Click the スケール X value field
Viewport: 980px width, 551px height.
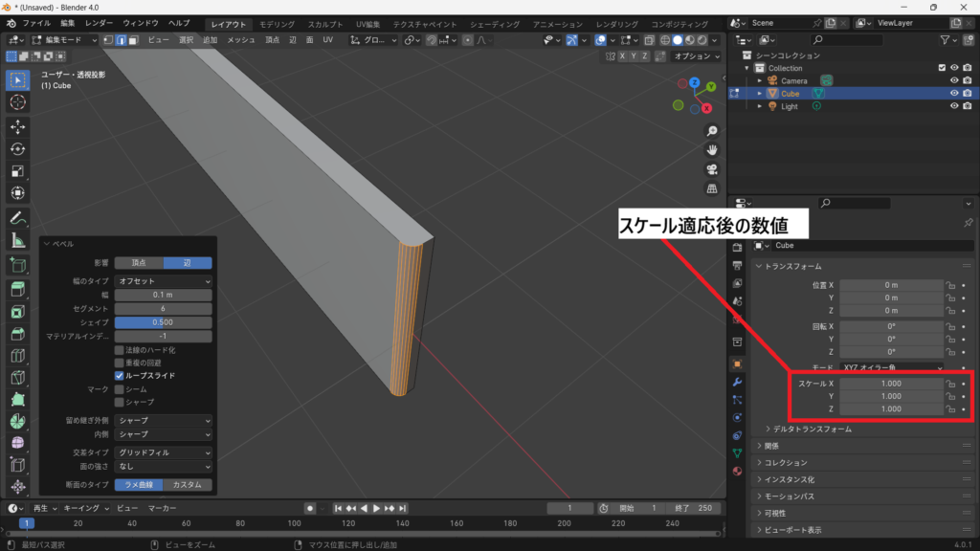[891, 384]
